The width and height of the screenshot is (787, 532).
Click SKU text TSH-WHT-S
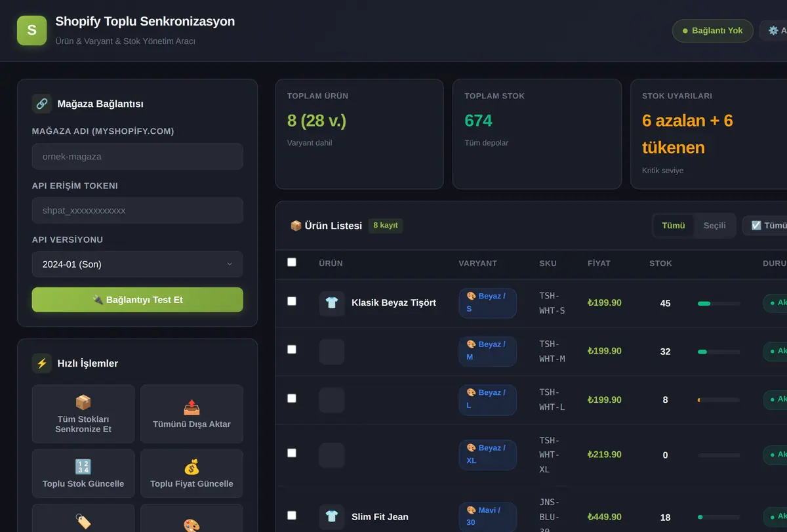click(552, 303)
